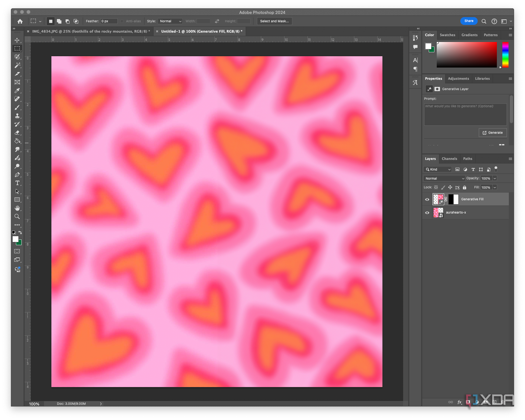The image size is (525, 420).
Task: Select the Hand tool
Action: pyautogui.click(x=17, y=208)
